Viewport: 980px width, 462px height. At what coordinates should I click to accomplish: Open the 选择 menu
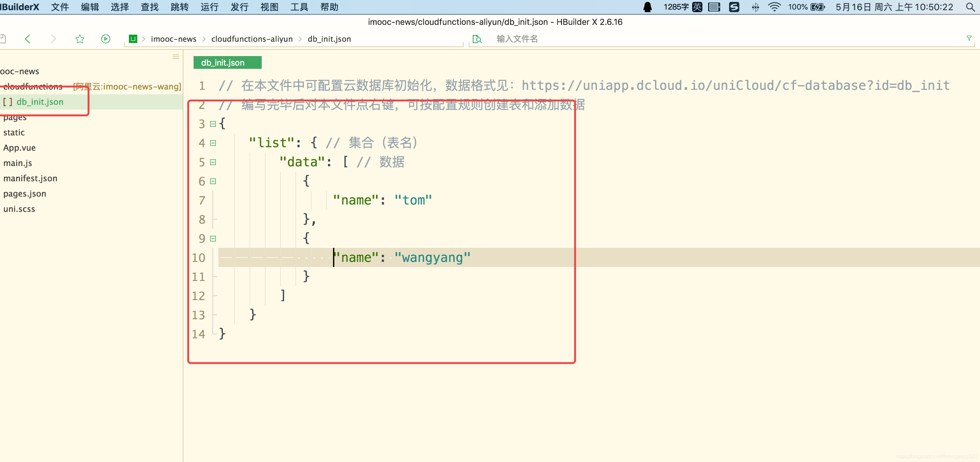coord(120,7)
